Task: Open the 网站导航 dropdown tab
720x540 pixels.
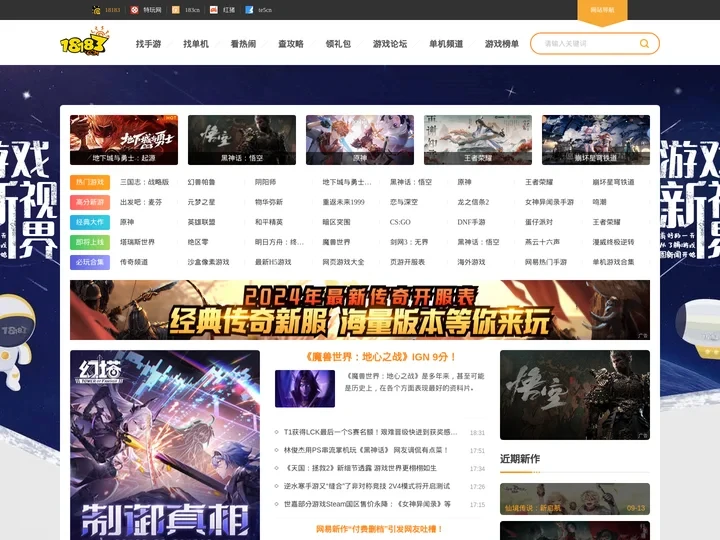Action: (x=602, y=11)
